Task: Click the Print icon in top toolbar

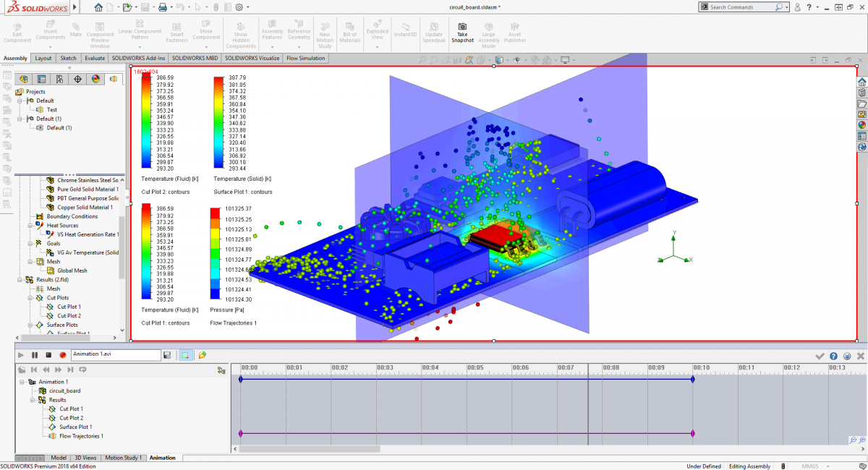Action: [163, 7]
